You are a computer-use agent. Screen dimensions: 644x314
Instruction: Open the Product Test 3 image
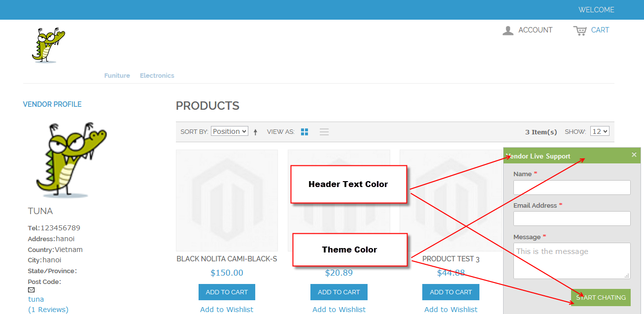click(x=451, y=200)
